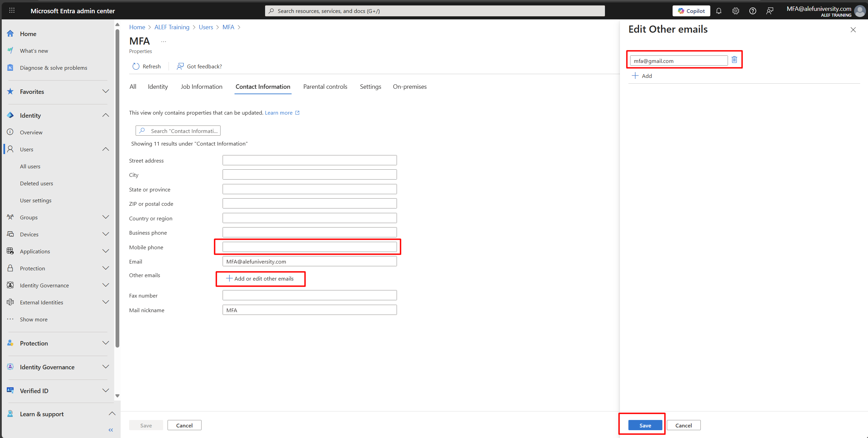Click the Refresh toolbar button
Screen dimensions: 868x438
(146, 66)
